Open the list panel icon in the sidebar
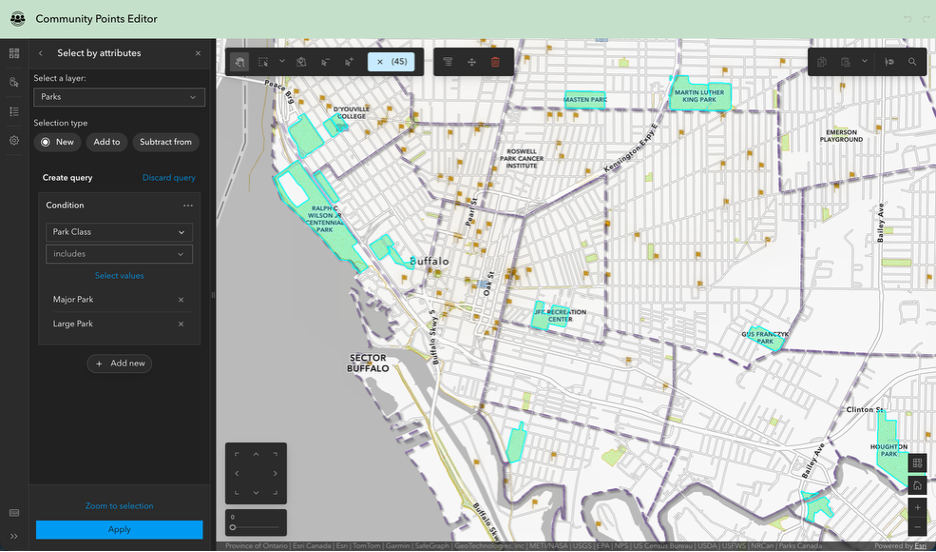936x552 pixels. [14, 112]
